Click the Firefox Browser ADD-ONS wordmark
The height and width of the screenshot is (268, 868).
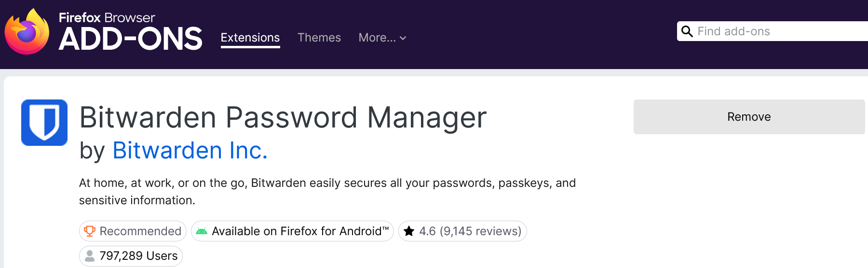(130, 33)
